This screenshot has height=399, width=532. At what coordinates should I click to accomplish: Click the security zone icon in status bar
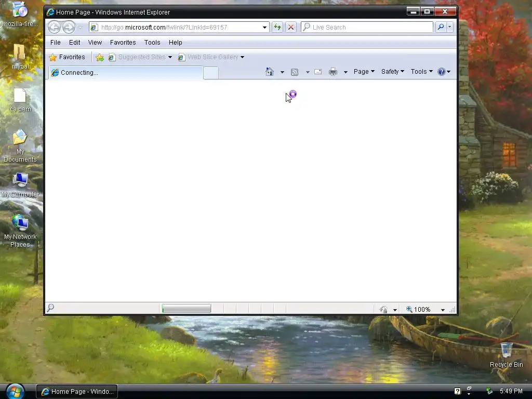pyautogui.click(x=384, y=310)
